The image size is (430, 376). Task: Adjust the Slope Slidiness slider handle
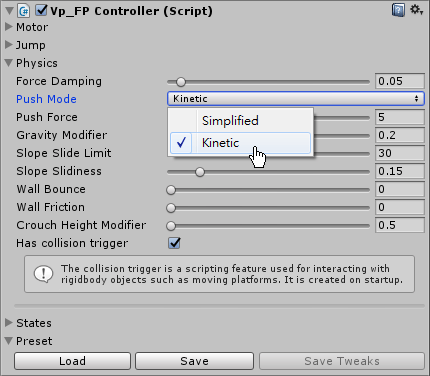click(200, 172)
